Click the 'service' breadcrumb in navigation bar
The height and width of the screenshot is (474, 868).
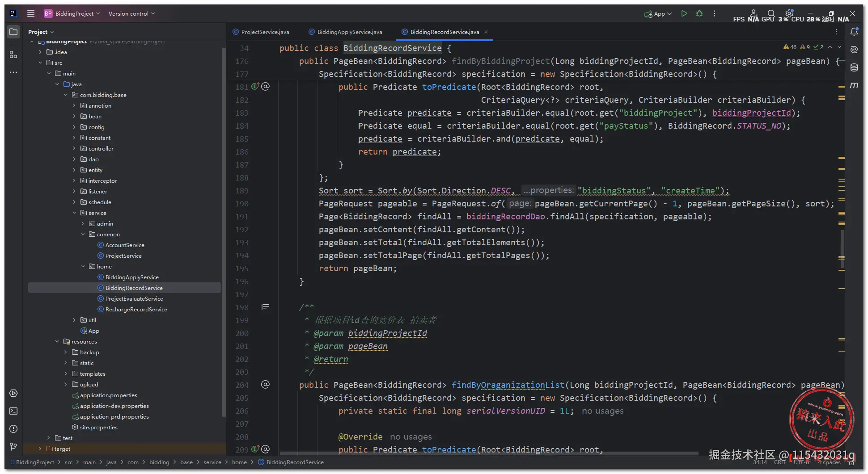(212, 462)
